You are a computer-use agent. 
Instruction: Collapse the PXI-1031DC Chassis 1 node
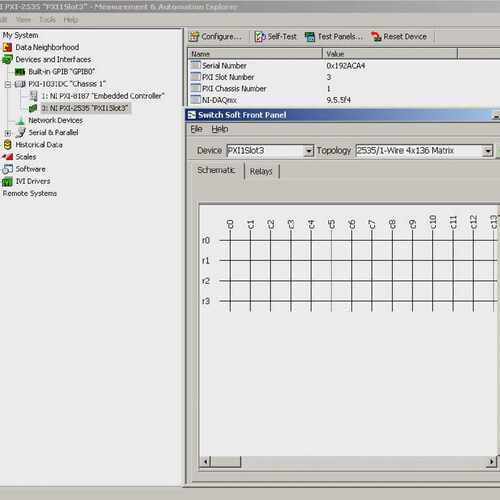8,84
